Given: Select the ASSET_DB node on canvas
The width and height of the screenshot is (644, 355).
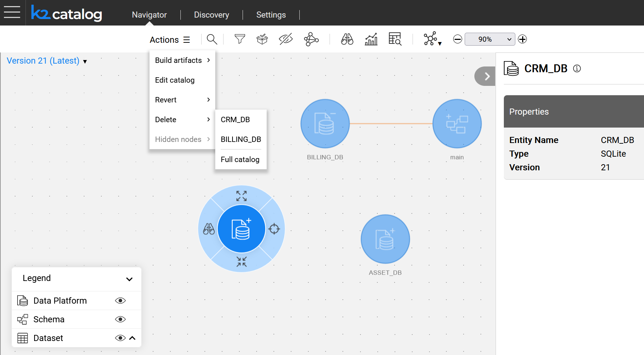Looking at the screenshot, I should tap(385, 239).
